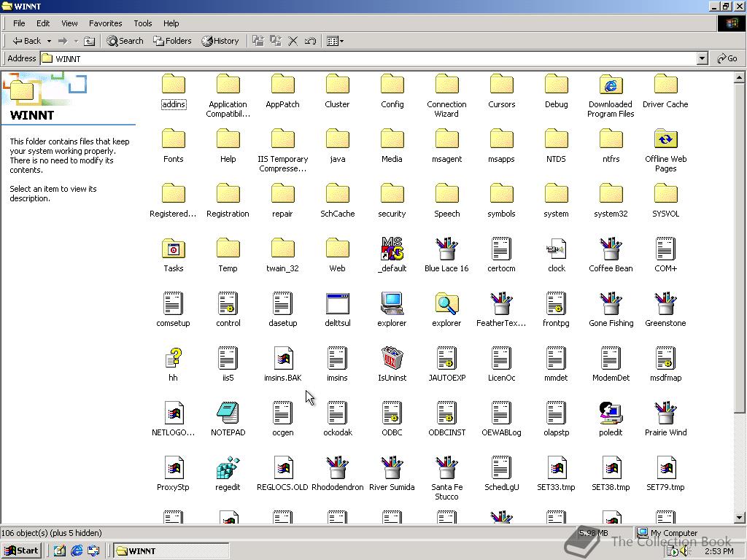The height and width of the screenshot is (560, 747).
Task: Open the History pane
Action: pos(220,41)
